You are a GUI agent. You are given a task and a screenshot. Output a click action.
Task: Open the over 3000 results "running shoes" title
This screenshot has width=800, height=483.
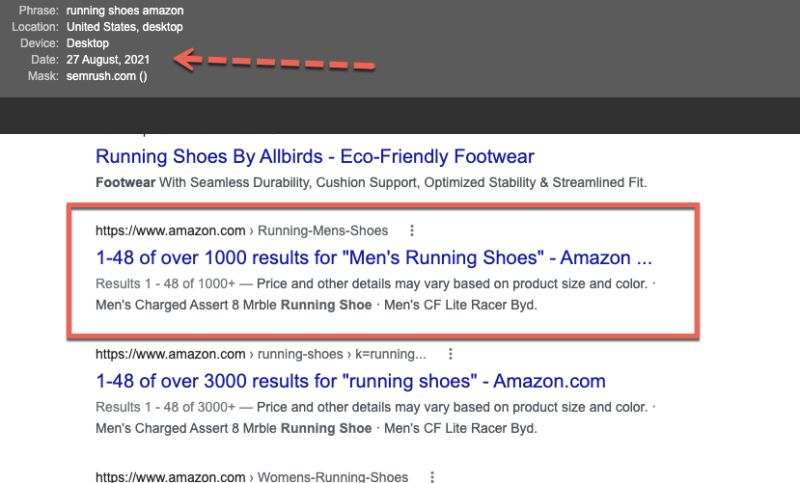[x=350, y=381]
